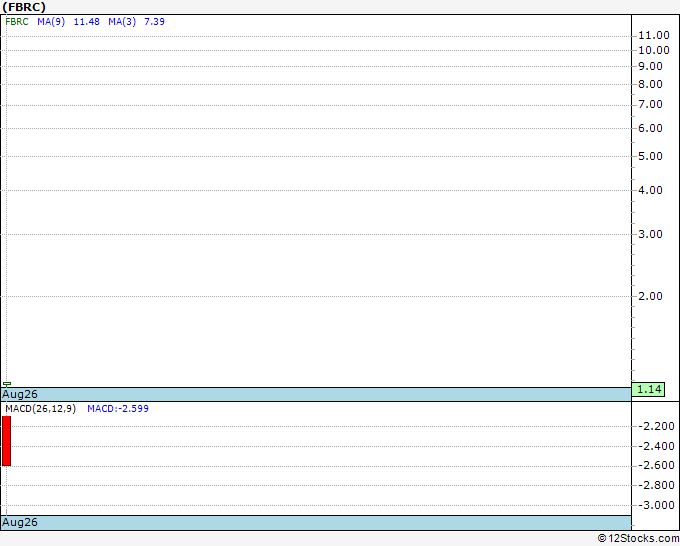The width and height of the screenshot is (680, 546).
Task: Click the MA(9) legend label
Action: pyautogui.click(x=51, y=22)
